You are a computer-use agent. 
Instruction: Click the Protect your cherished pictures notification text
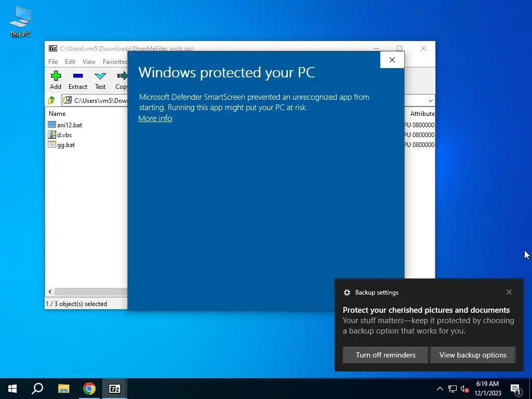tap(426, 310)
